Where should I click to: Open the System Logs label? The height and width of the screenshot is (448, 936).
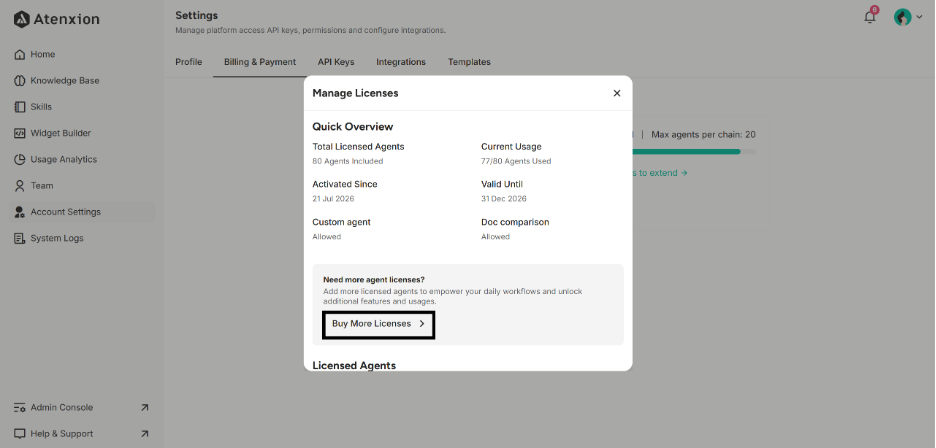pos(57,238)
